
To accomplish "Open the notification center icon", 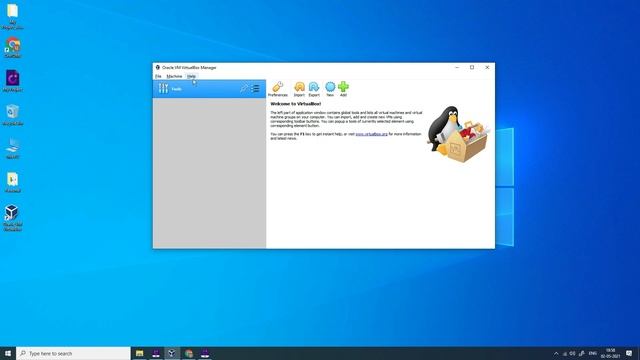I will point(629,353).
